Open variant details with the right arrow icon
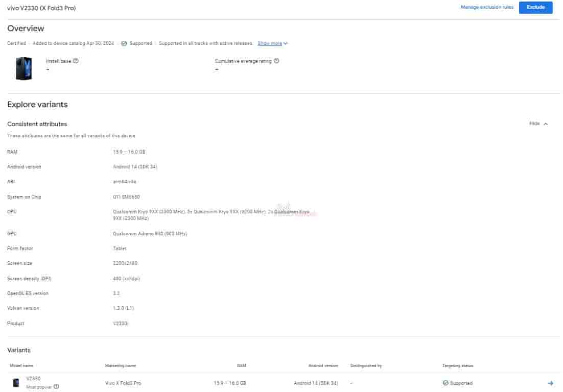The image size is (563, 392). point(550,383)
